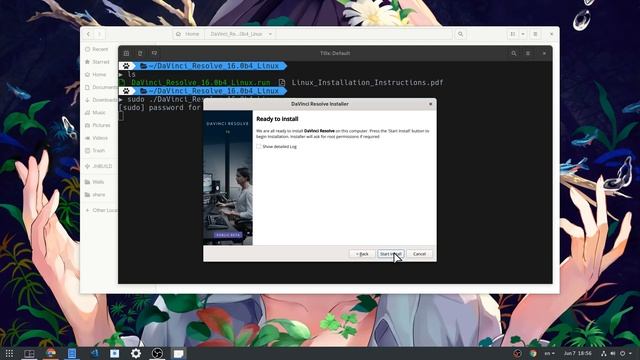Open Starred in the file manager sidebar

[x=97, y=62]
